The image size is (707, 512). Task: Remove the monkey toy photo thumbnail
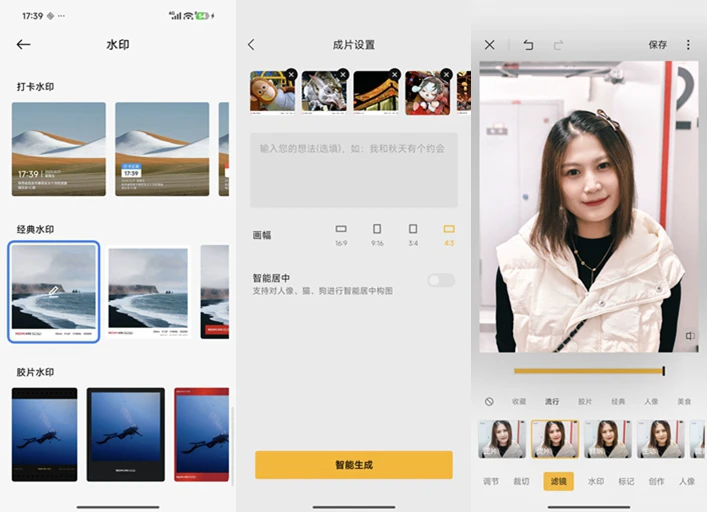coord(291,74)
